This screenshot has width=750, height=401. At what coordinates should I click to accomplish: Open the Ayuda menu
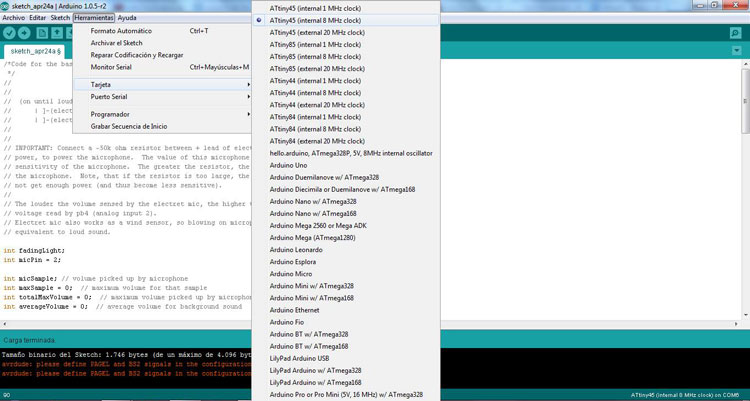[x=127, y=18]
